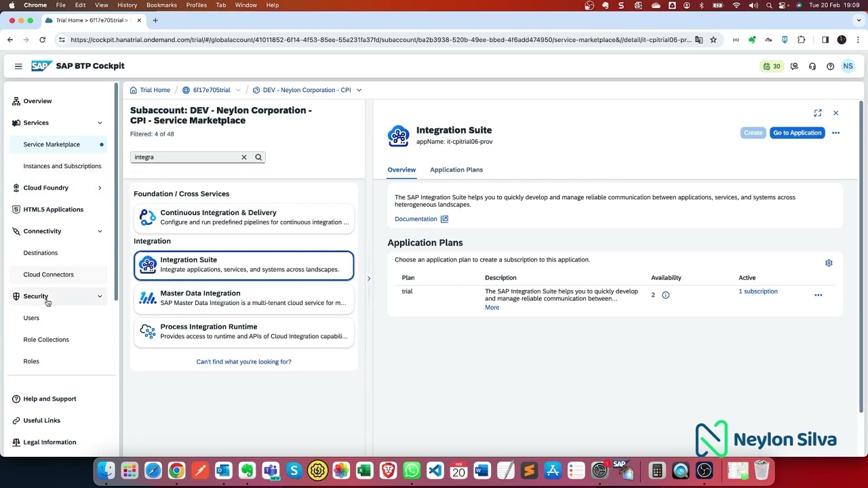Switch to the Application Plans tab

point(456,169)
